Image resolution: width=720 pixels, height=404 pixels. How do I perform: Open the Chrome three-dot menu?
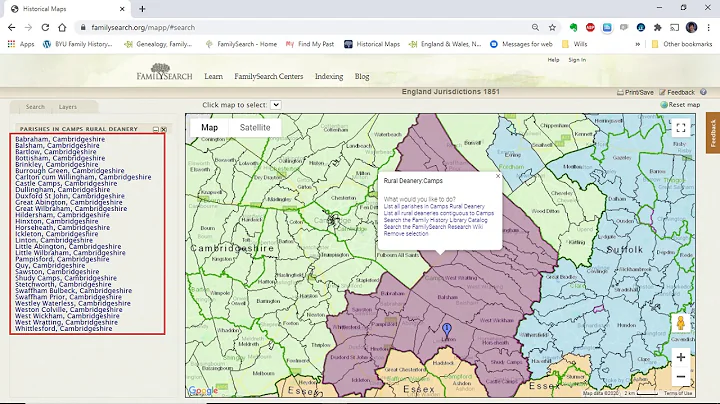[x=709, y=28]
